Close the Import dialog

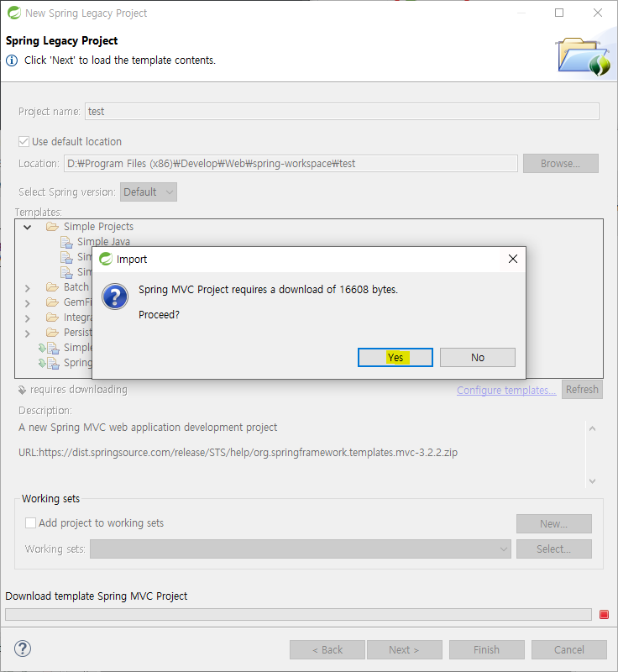pyautogui.click(x=513, y=259)
